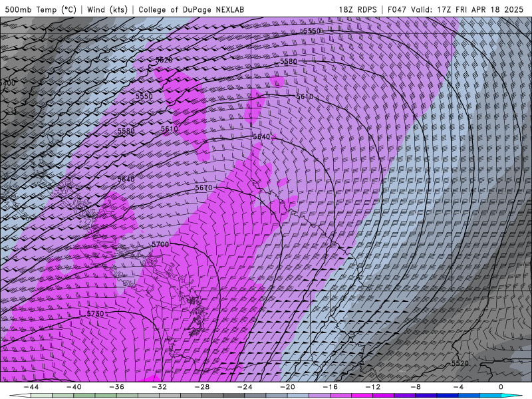The width and height of the screenshot is (532, 399).
Task: Click the "500mb Temp (°C)" title text
Action: pos(41,9)
